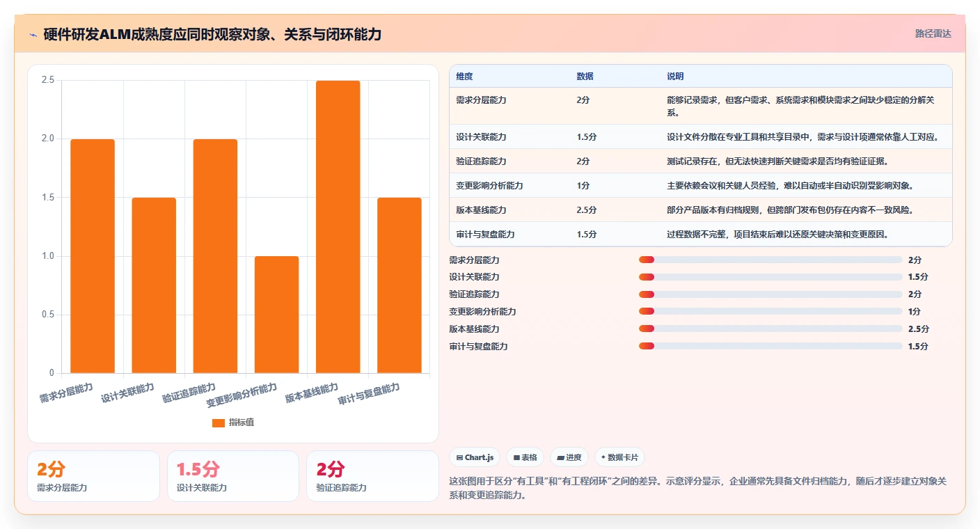Screen dimensions: 980x529
Task: Click the icon inside the 进度 chip
Action: coord(561,457)
